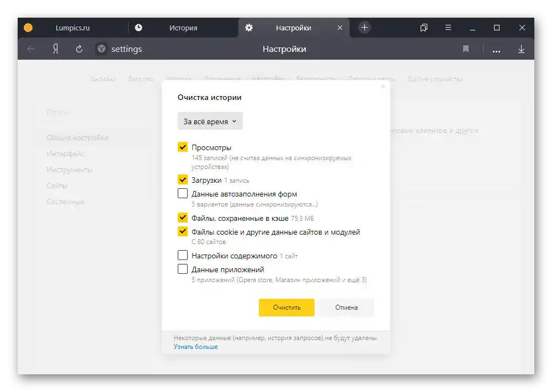This screenshot has height=392, width=552.
Task: Click the site protection icon beside settings
Action: [x=102, y=49]
